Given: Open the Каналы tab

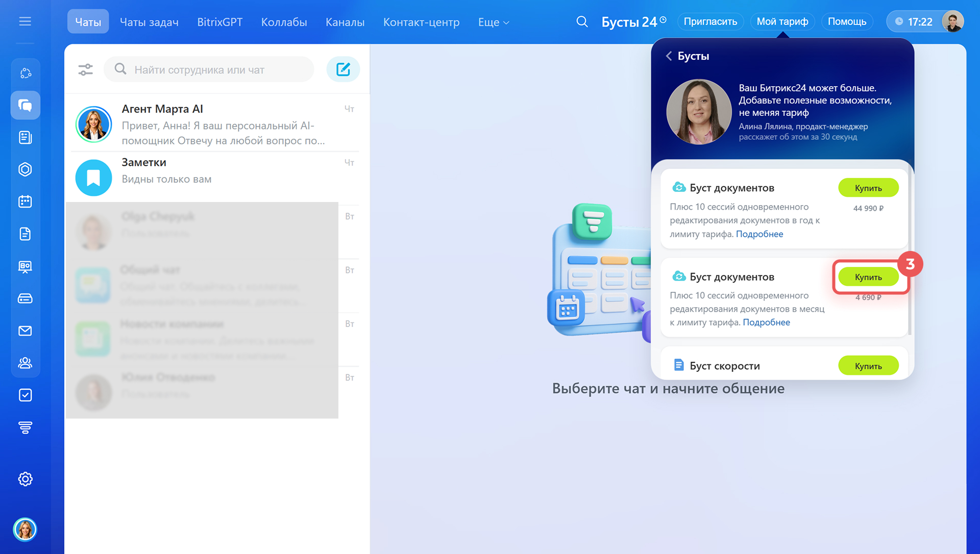Looking at the screenshot, I should pos(345,22).
